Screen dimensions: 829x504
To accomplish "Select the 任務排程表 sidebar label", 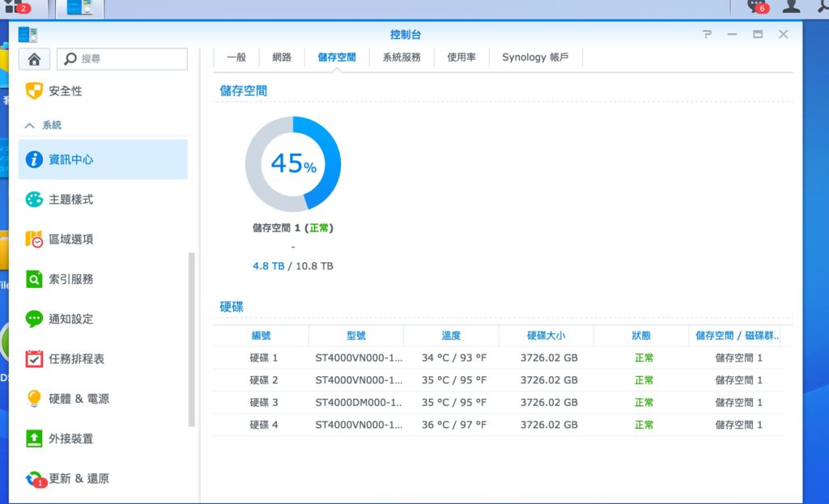I will click(77, 358).
